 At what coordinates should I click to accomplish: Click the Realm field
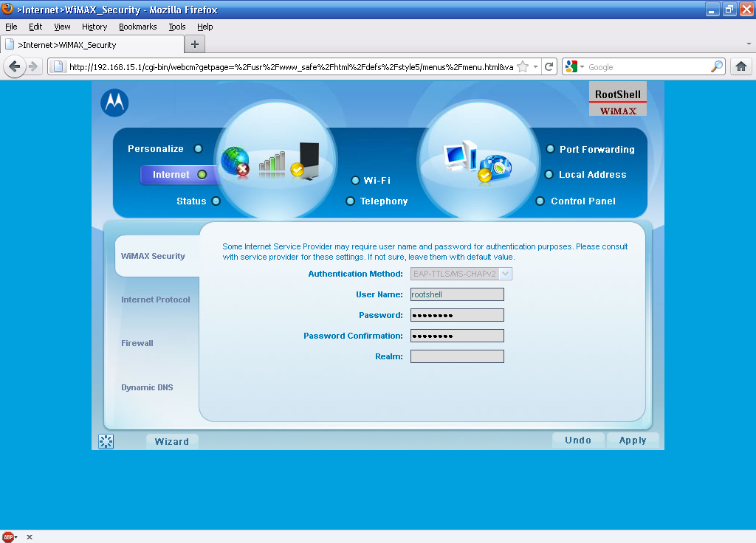457,356
